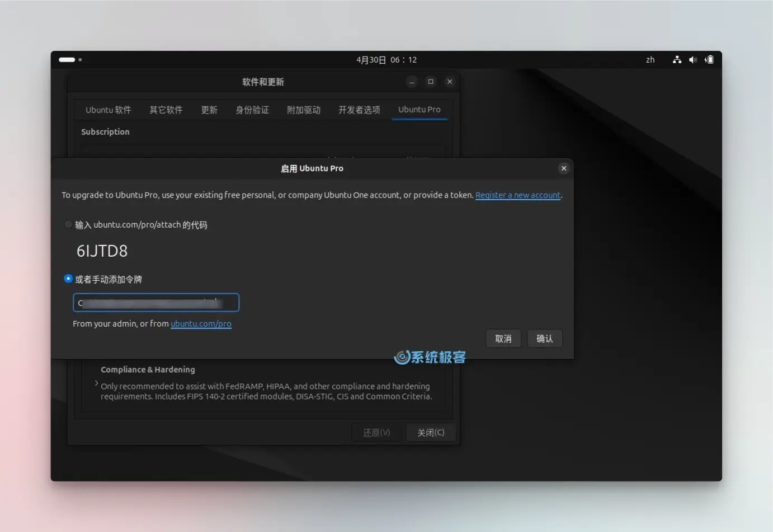Open the zh input language menu
Screen dimensions: 773x532
[x=650, y=60]
